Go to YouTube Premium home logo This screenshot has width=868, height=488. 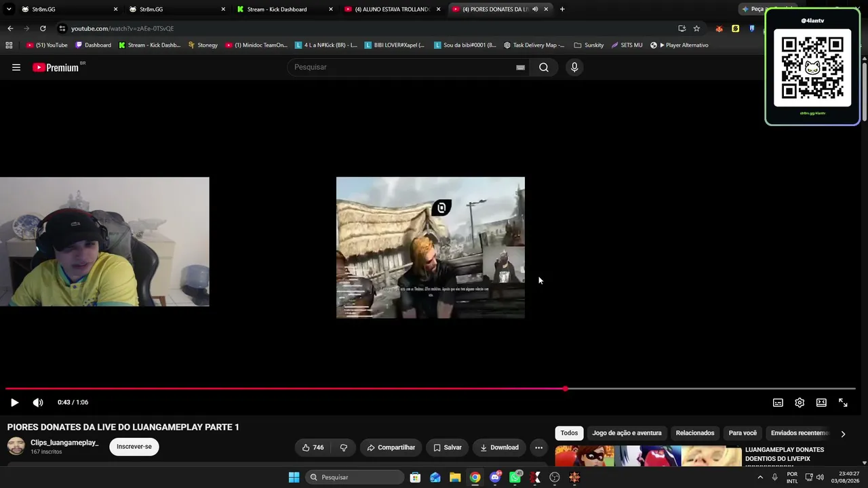(x=56, y=67)
